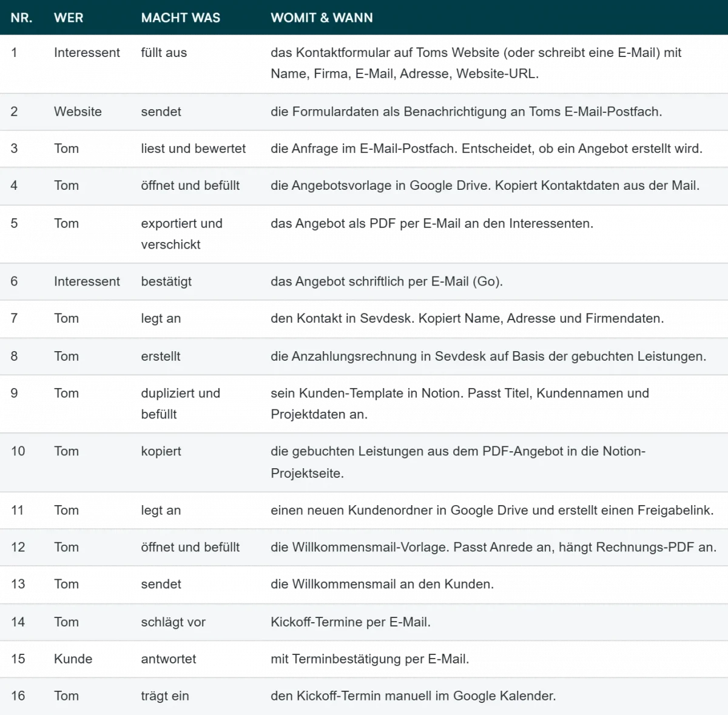Click 'das Angebot als PDF' description
This screenshot has width=728, height=715.
(432, 224)
